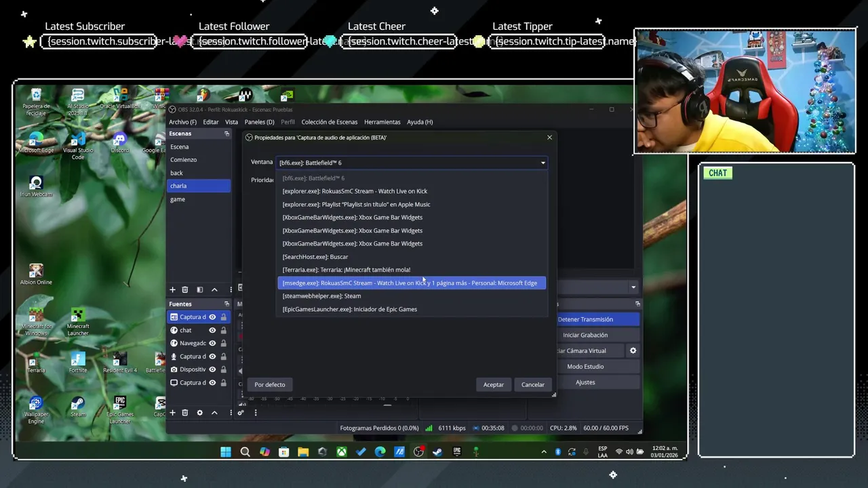The height and width of the screenshot is (488, 868).
Task: Open the Fortnite desktop shortcut
Action: [x=78, y=363]
